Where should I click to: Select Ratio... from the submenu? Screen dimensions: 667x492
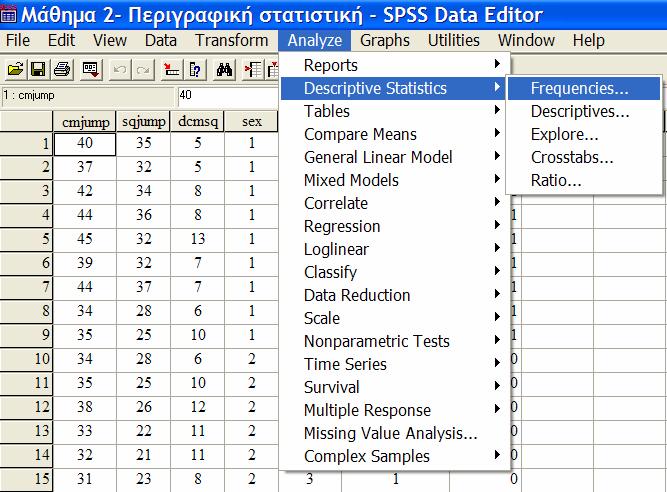[584, 180]
